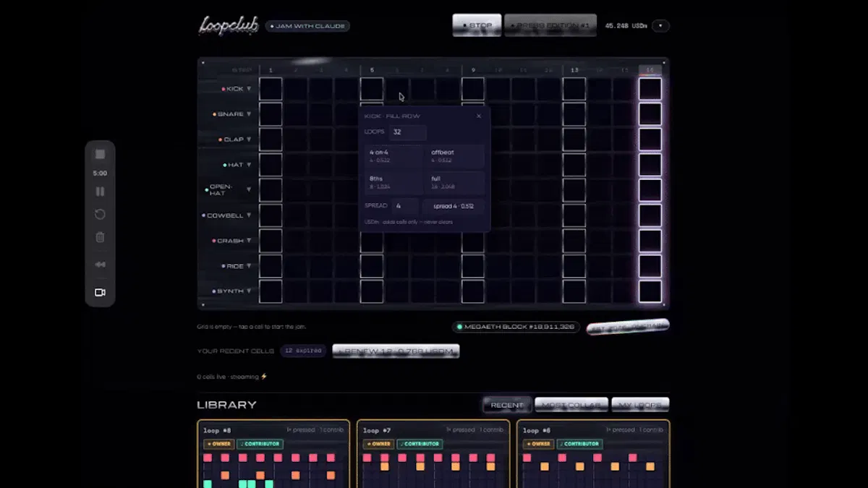This screenshot has height=488, width=868.
Task: Toggle the KICK cell at step 9
Action: 473,89
